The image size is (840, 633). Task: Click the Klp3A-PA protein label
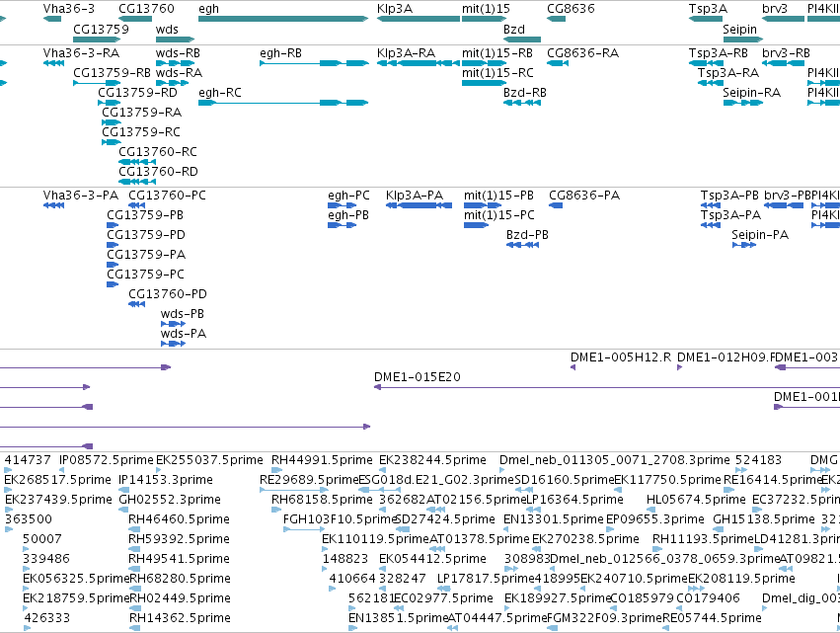[x=415, y=196]
